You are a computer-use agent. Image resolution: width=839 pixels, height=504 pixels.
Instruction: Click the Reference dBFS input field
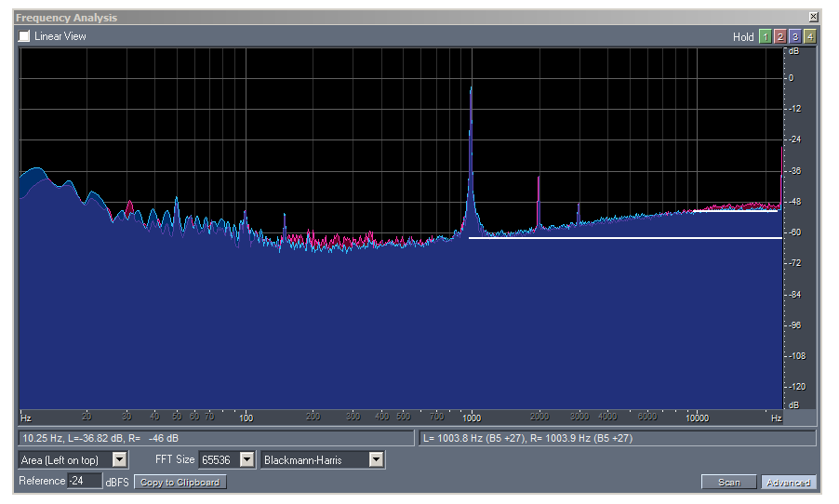(x=85, y=481)
